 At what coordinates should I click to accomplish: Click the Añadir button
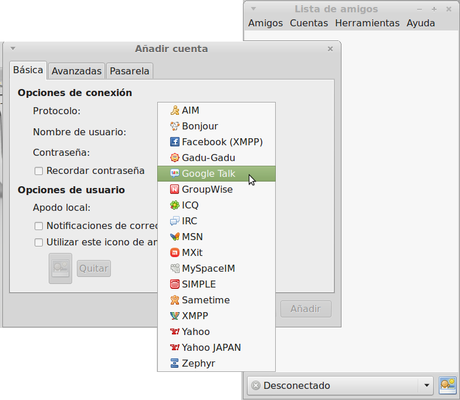click(306, 309)
